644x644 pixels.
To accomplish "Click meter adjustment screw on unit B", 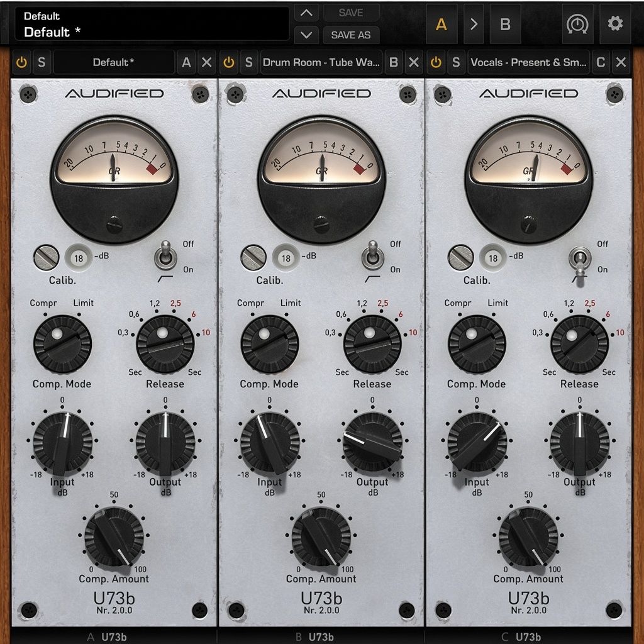I will (x=321, y=225).
